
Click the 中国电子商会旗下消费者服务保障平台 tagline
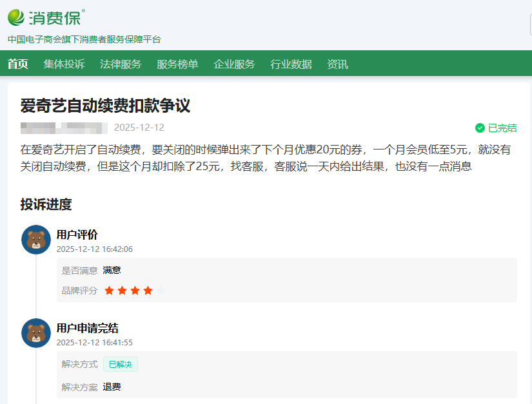(x=84, y=39)
